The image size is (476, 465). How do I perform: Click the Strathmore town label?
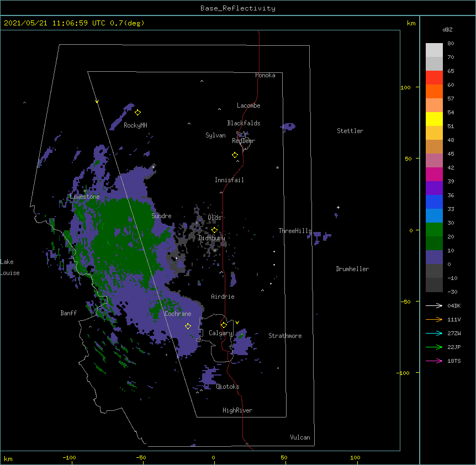pos(285,336)
